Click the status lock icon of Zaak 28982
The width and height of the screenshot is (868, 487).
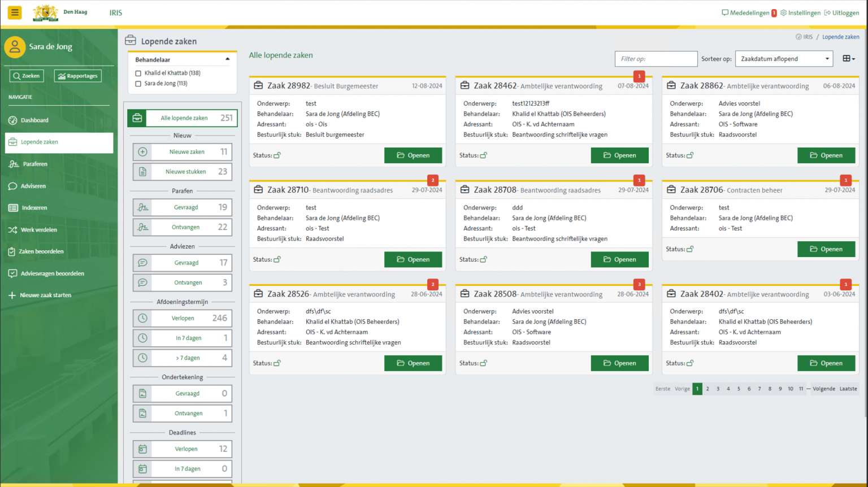point(277,155)
